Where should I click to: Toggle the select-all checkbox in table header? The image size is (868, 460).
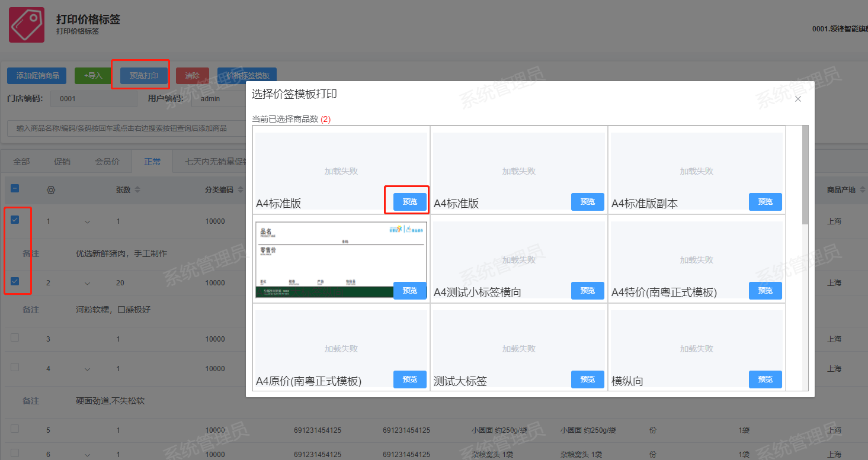pos(15,189)
